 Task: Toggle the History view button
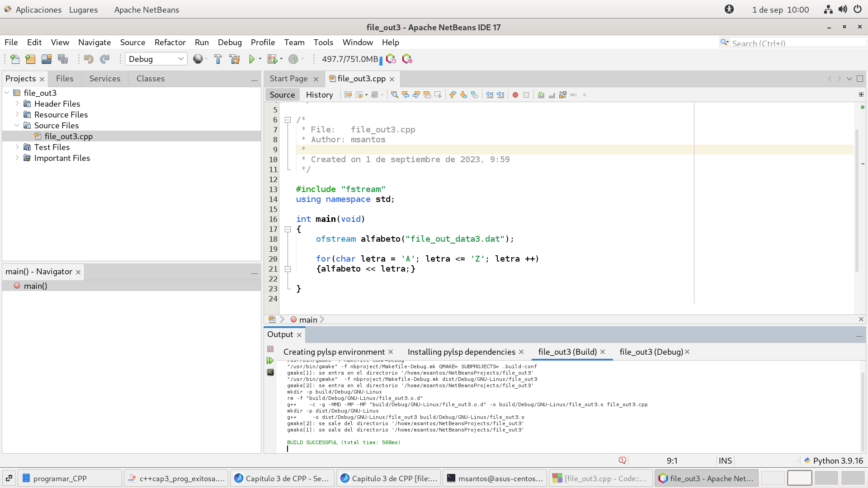[x=319, y=95]
